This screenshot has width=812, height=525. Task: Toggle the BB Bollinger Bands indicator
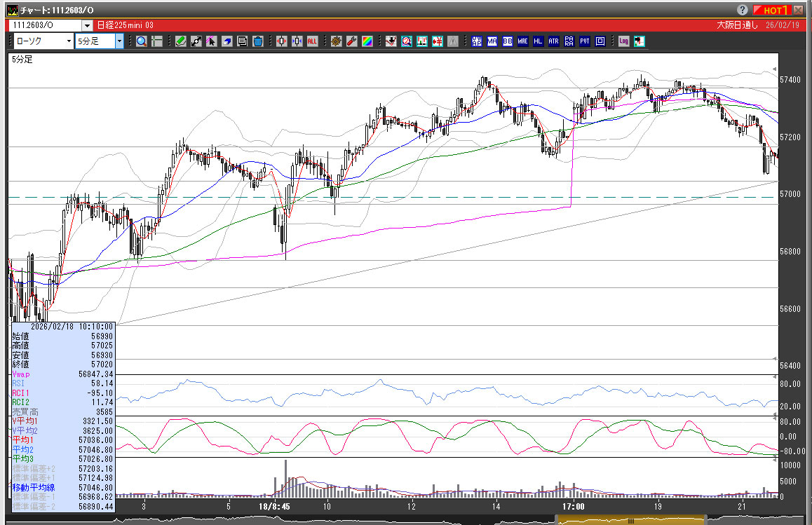[x=507, y=41]
